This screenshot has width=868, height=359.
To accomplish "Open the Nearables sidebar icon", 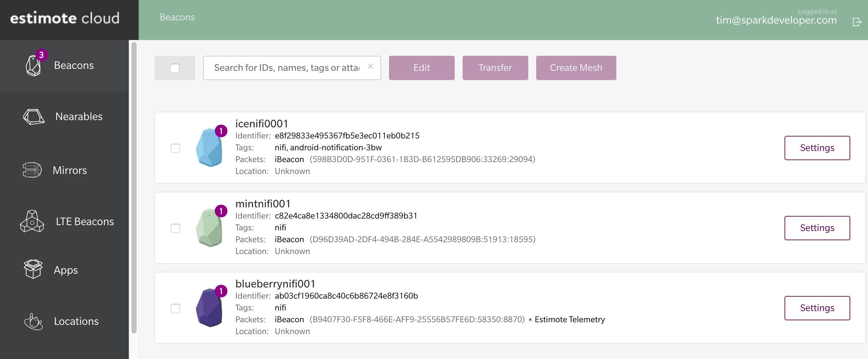I will (34, 117).
